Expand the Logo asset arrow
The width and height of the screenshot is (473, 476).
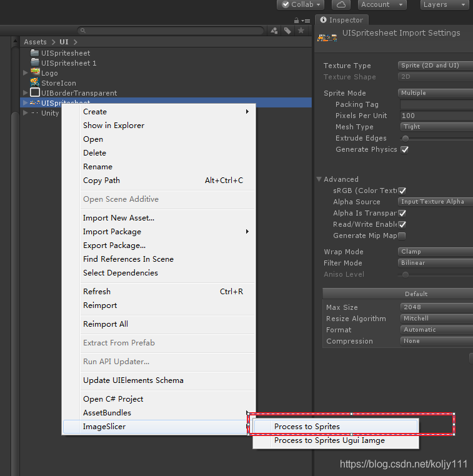[x=26, y=73]
